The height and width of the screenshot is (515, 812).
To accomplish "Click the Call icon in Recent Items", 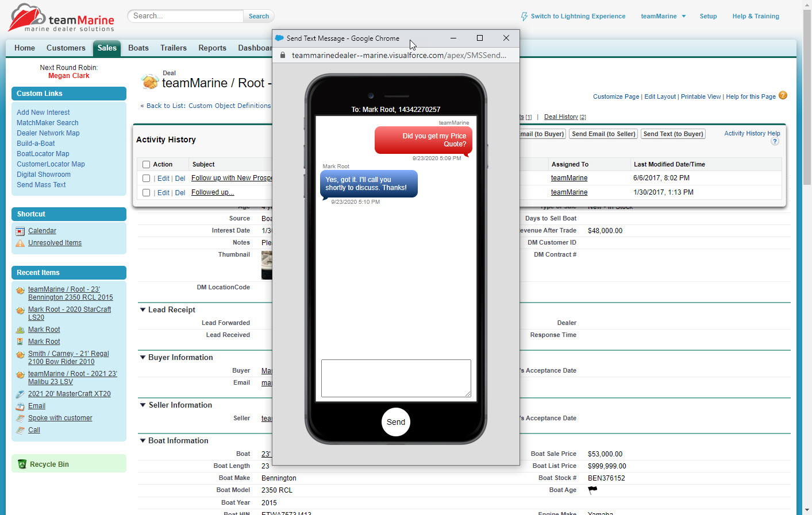I will pos(20,430).
